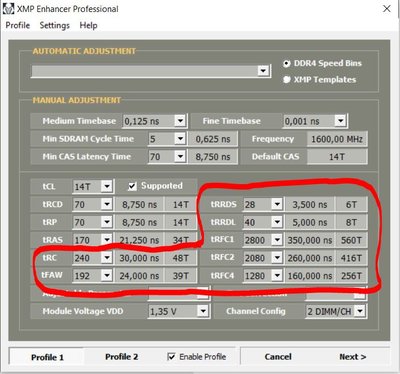Toggle the tCL Supported checkbox

132,186
